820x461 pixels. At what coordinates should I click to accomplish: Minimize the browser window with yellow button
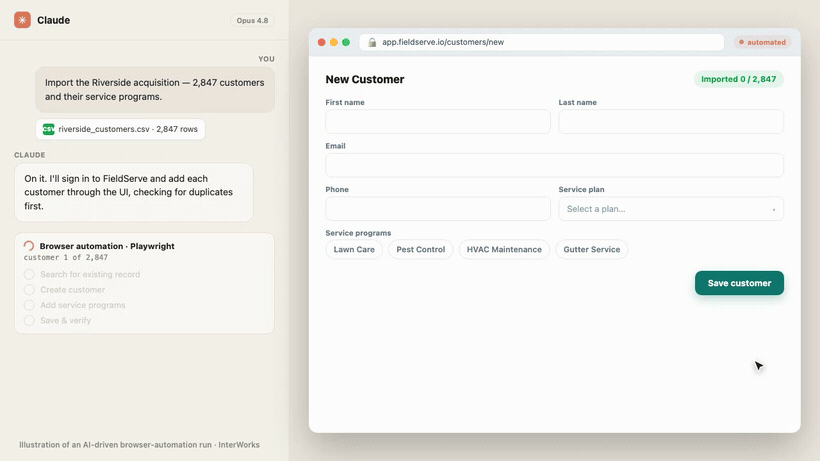click(x=334, y=42)
